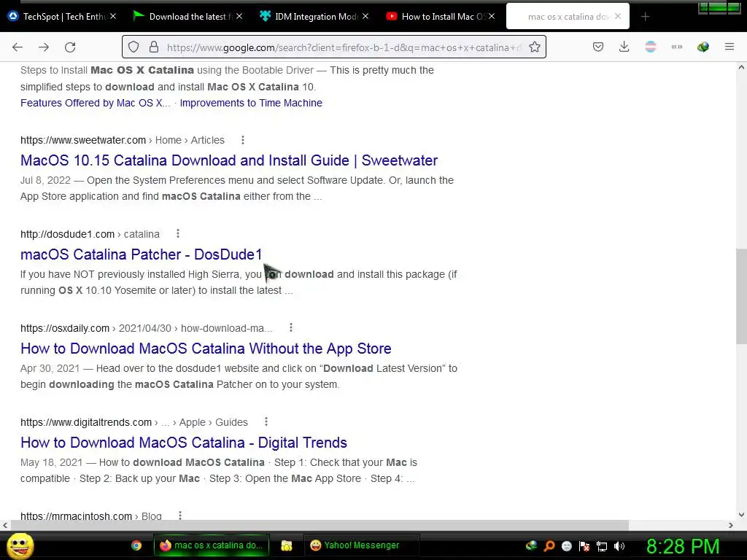Open MacOS 10.15 Catalina Sweetwater guide link

(228, 160)
